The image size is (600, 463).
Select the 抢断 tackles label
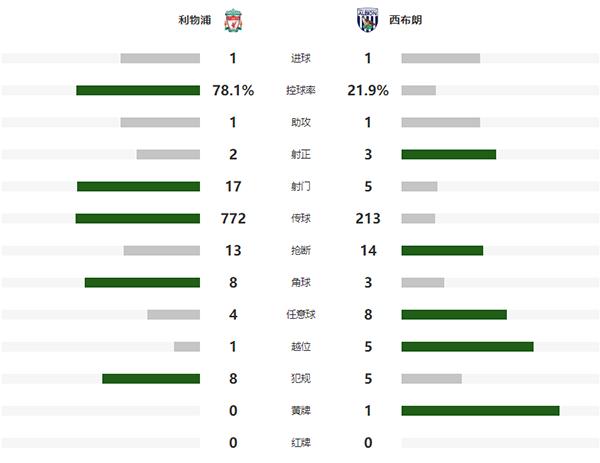pyautogui.click(x=300, y=250)
